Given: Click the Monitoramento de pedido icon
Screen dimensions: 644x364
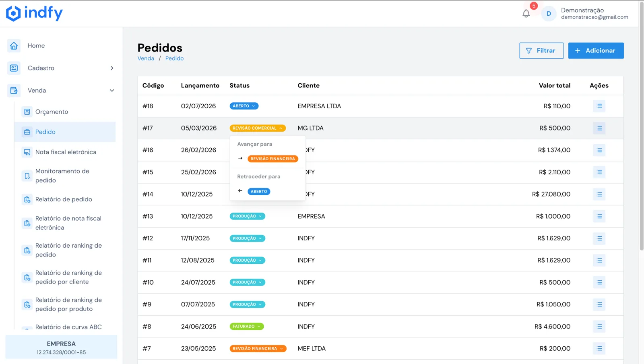Looking at the screenshot, I should pyautogui.click(x=27, y=176).
